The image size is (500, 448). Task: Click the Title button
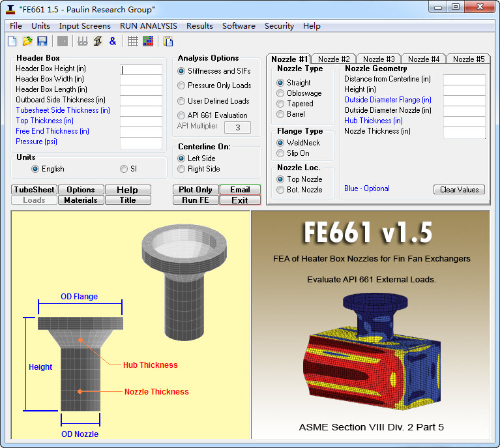[x=128, y=200]
